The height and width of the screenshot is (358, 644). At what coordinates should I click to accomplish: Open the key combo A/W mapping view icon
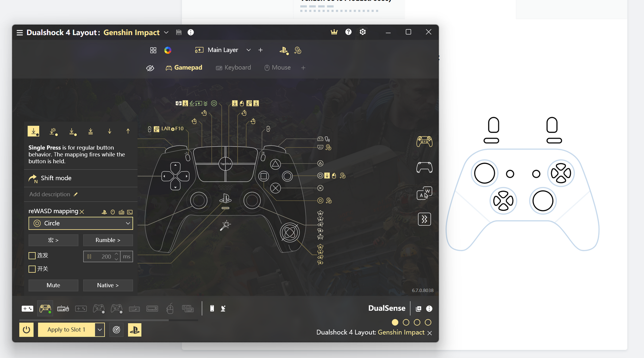pos(424,193)
